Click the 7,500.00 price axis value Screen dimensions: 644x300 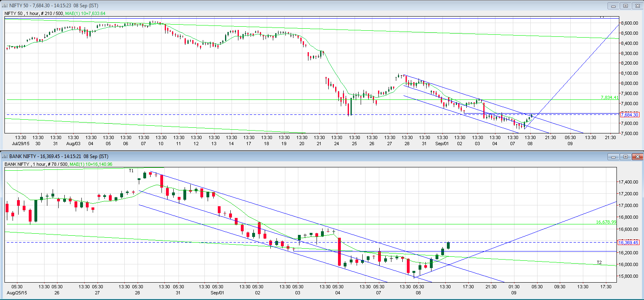coord(630,133)
